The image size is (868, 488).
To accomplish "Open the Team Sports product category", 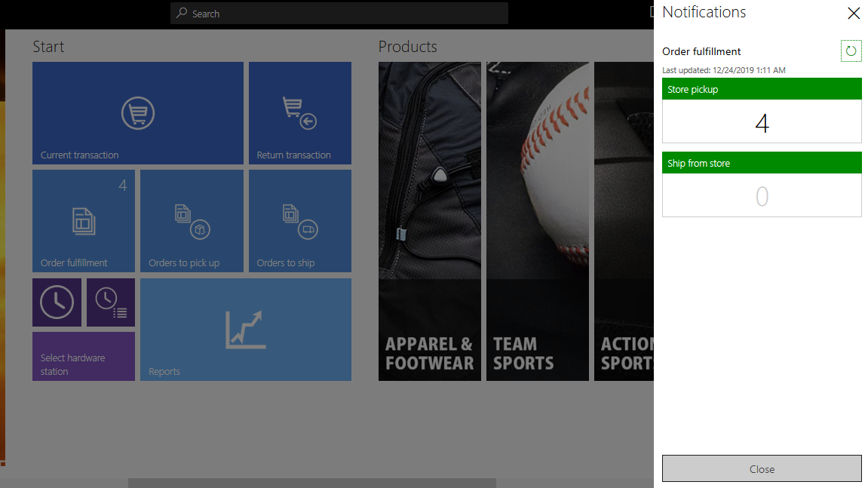I will point(538,221).
